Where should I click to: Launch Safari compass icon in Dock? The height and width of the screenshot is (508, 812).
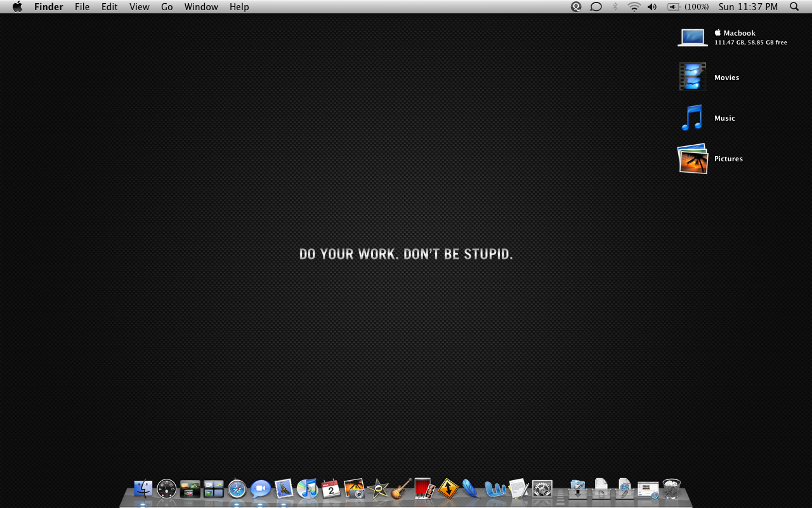[x=237, y=489]
